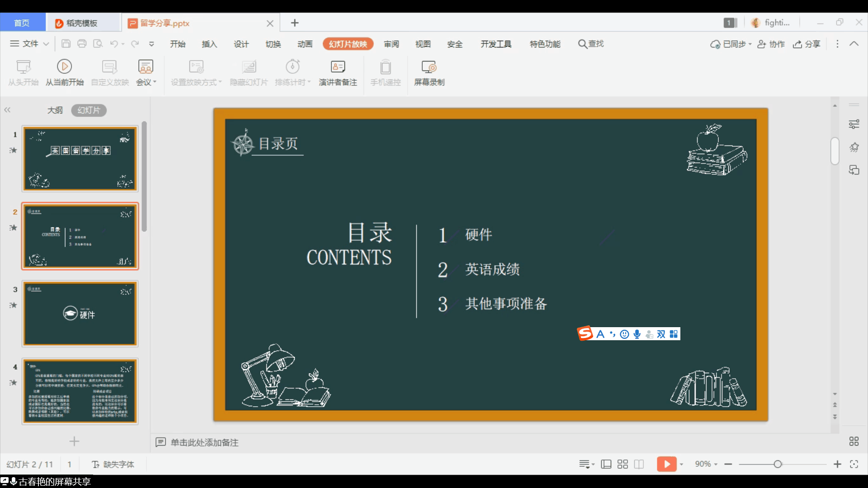Image resolution: width=868 pixels, height=488 pixels.
Task: Click 单击此处添加备注 notes area
Action: tap(204, 442)
